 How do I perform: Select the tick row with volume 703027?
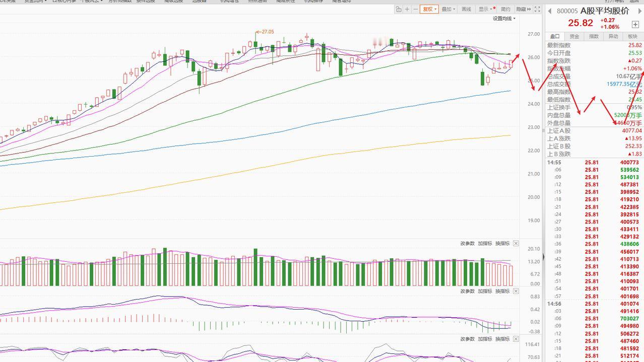[x=595, y=319]
